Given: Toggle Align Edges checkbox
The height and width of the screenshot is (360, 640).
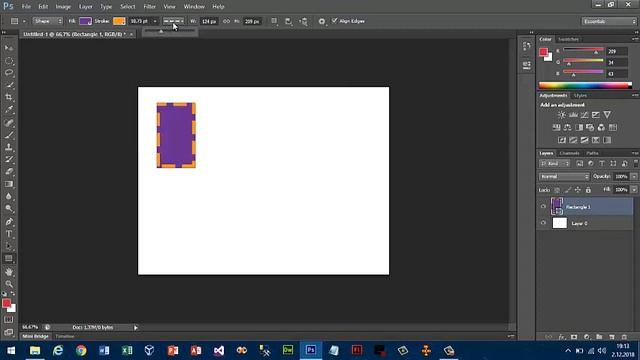Looking at the screenshot, I should pos(334,20).
